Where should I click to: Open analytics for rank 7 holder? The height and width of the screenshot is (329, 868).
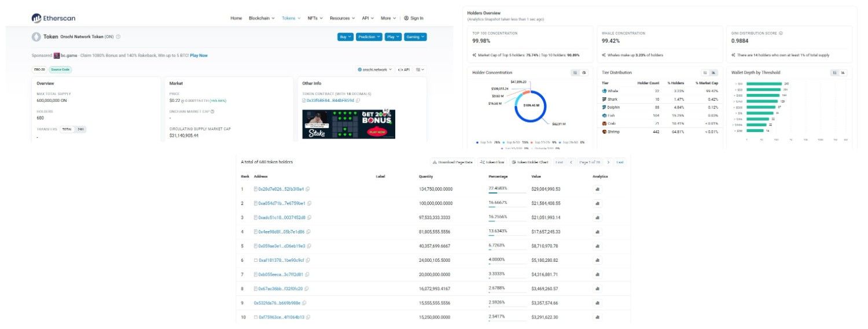(597, 274)
